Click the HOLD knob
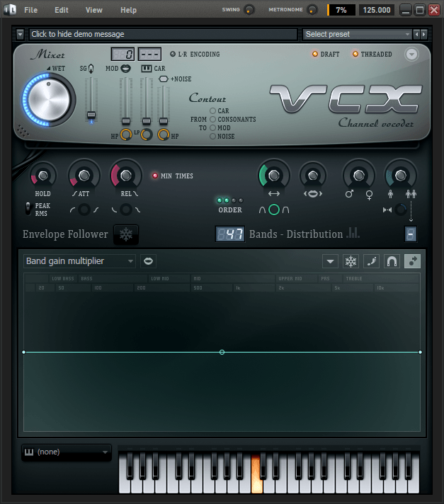 pyautogui.click(x=43, y=176)
